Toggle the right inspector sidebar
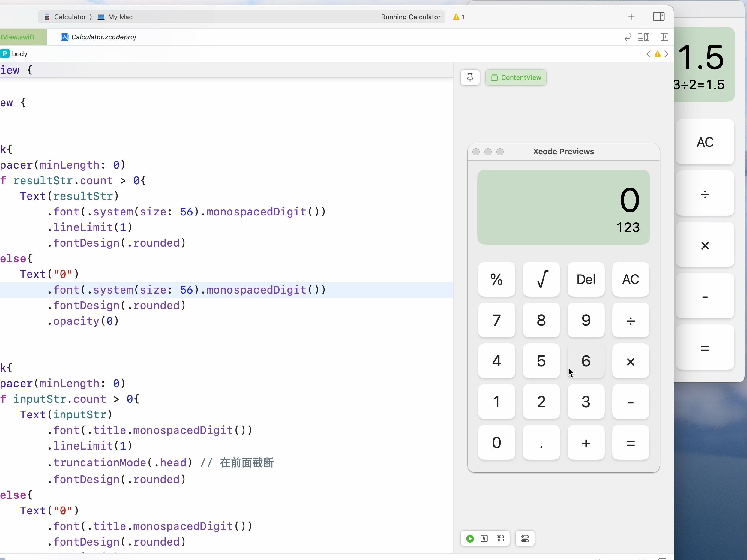 click(x=659, y=17)
